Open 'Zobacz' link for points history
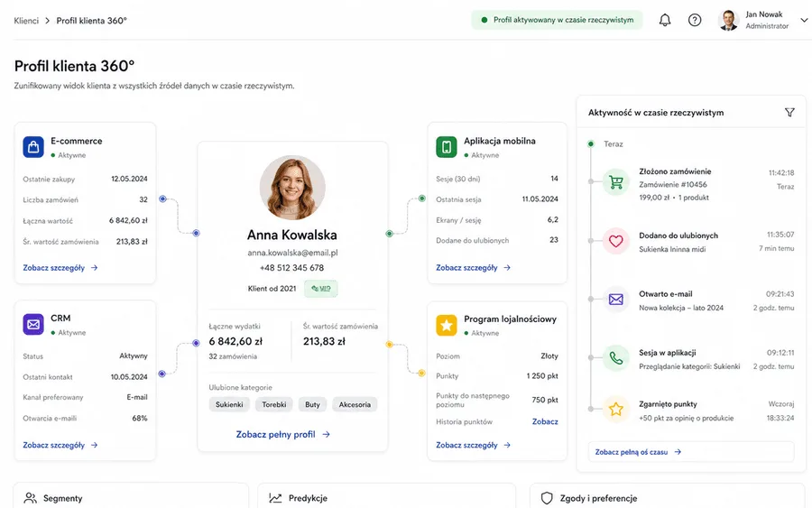The height and width of the screenshot is (508, 812). point(545,421)
